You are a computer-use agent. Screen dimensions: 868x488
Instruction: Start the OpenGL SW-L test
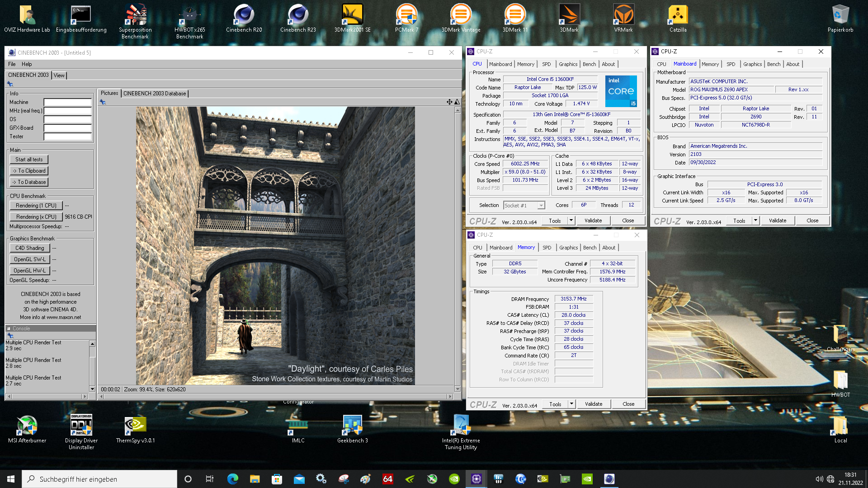point(30,259)
